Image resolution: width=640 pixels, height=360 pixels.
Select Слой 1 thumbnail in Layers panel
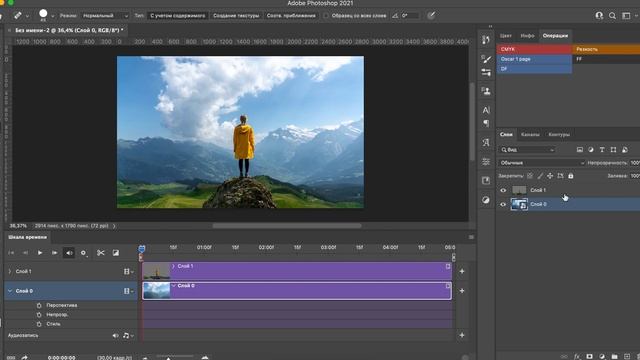tap(519, 190)
